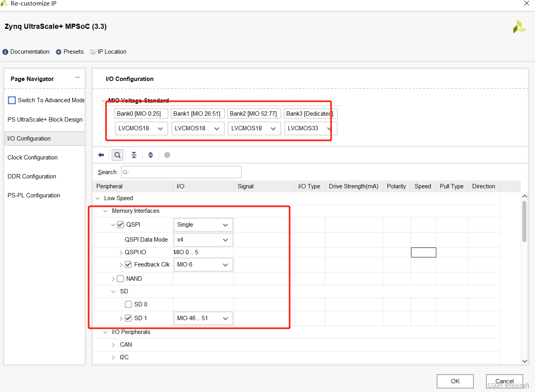Expand the QSPI IO row
Screen dimensions: 535x392
tap(121, 252)
